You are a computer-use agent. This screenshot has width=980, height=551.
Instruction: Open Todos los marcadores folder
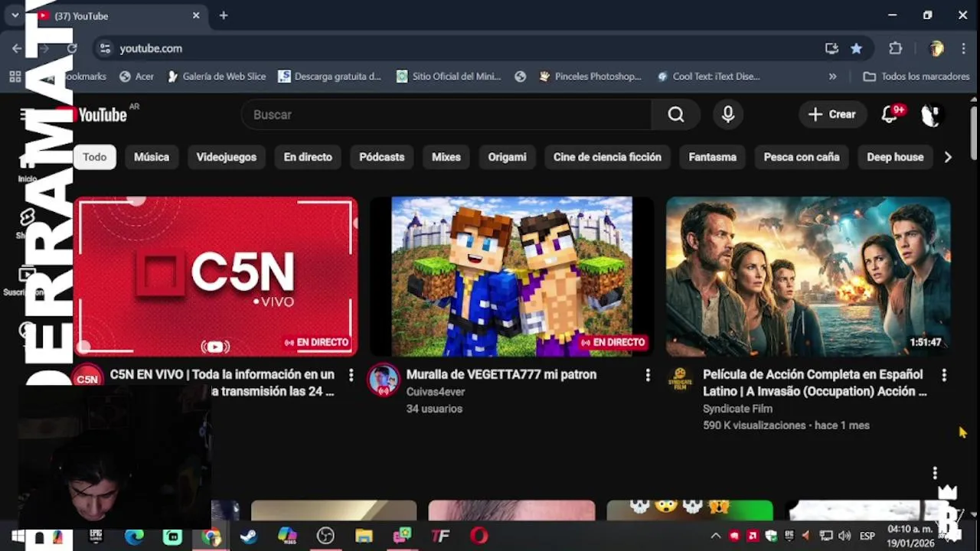tap(916, 77)
